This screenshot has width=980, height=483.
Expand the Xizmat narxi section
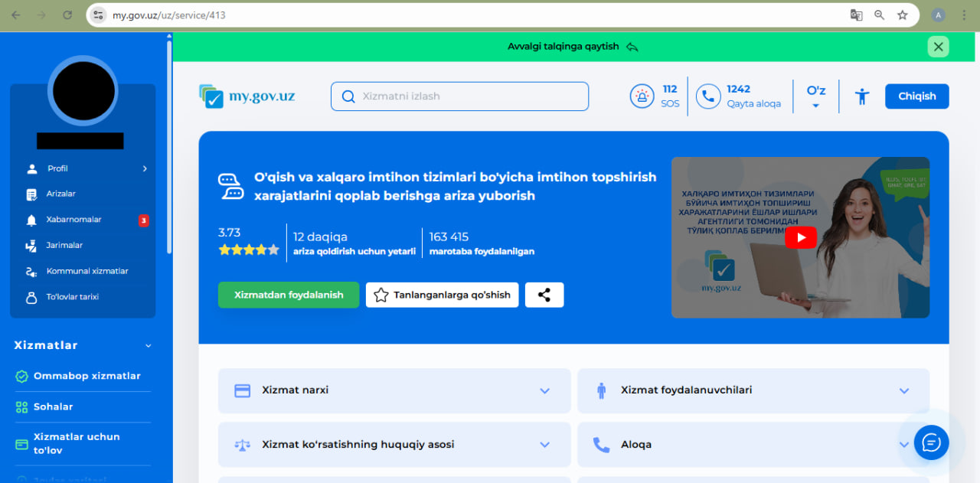point(394,390)
